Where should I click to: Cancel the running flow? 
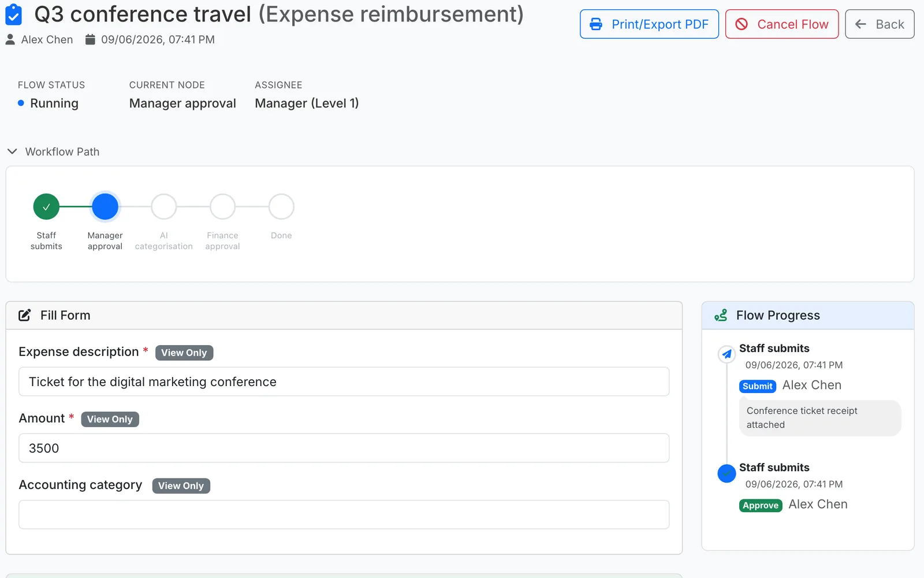(782, 24)
